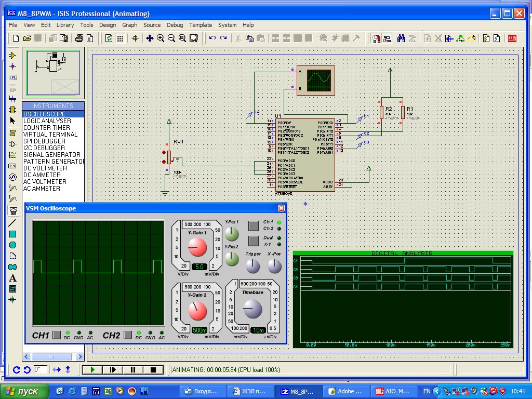Toggle the grid display icon
This screenshot has width=532, height=399.
(120, 38)
